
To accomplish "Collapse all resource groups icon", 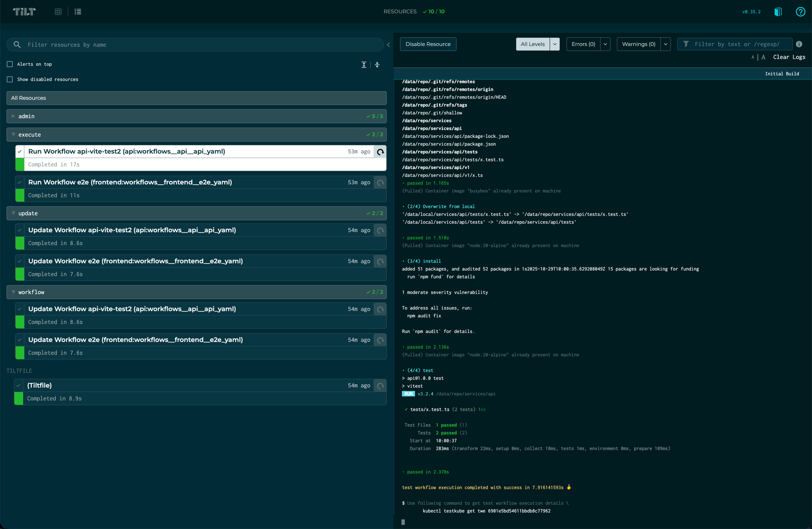I will coord(377,64).
